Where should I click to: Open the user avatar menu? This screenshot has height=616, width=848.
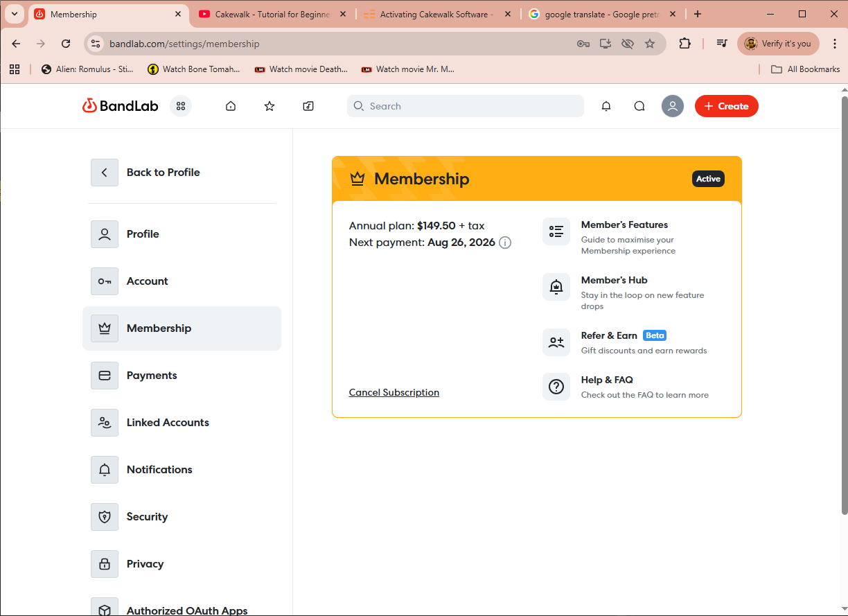pos(673,106)
